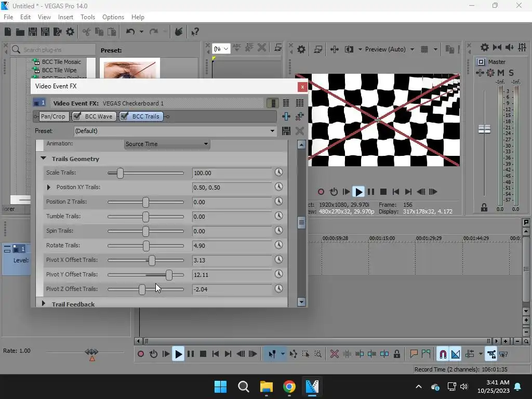Click in the Search plug-ins box
Image resolution: width=532 pixels, height=399 pixels.
point(54,50)
